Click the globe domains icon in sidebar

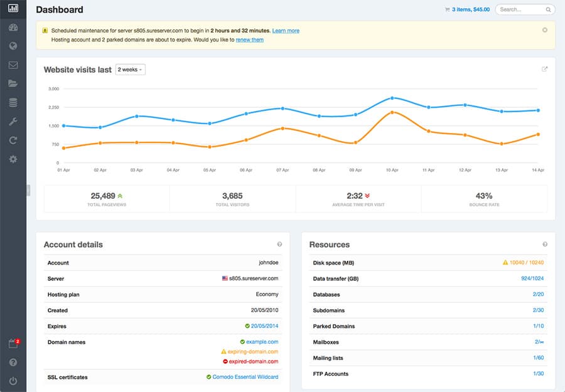pyautogui.click(x=13, y=46)
